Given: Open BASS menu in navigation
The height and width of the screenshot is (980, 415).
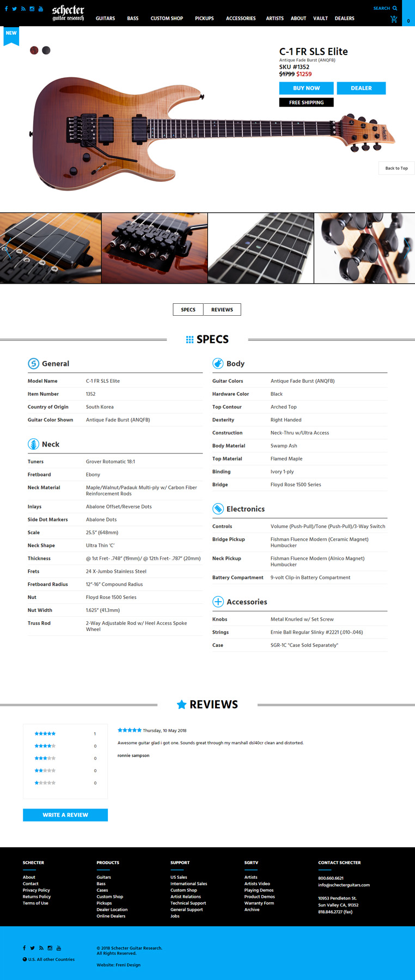Looking at the screenshot, I should (x=133, y=19).
